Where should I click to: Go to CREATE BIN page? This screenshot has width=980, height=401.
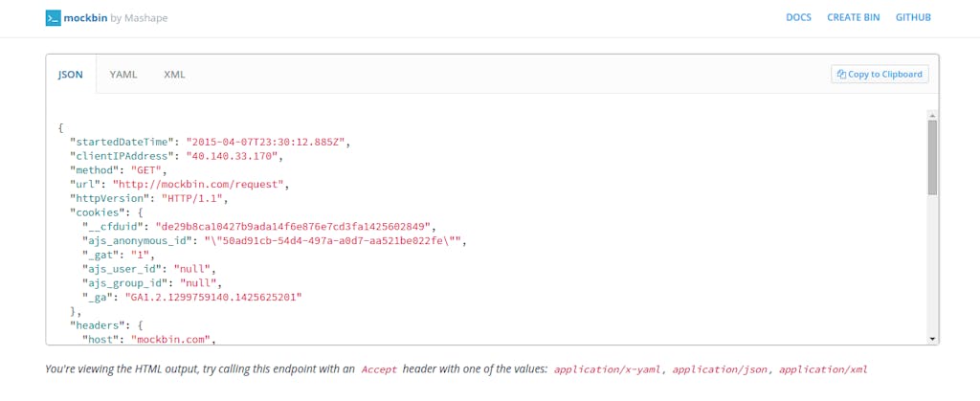pos(854,17)
